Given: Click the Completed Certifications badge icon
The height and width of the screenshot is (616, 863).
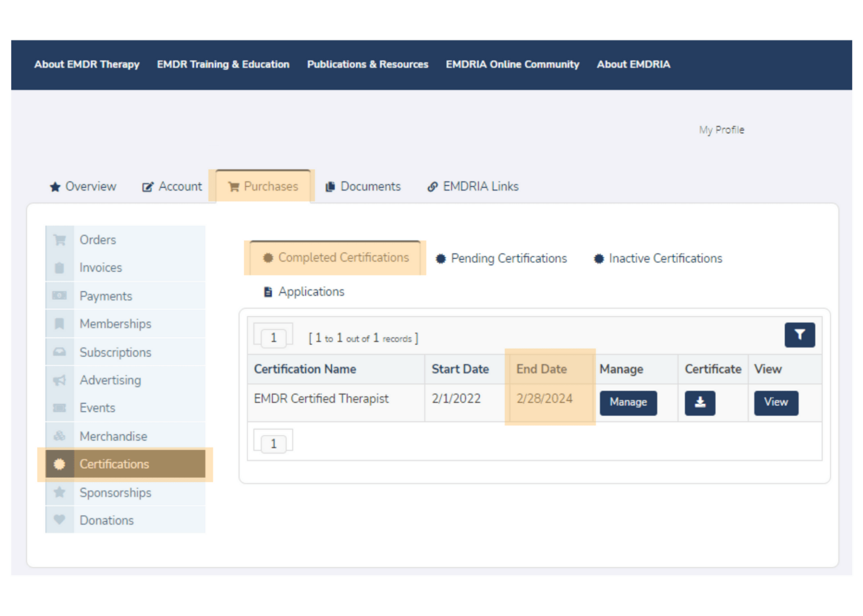Looking at the screenshot, I should click(x=268, y=258).
